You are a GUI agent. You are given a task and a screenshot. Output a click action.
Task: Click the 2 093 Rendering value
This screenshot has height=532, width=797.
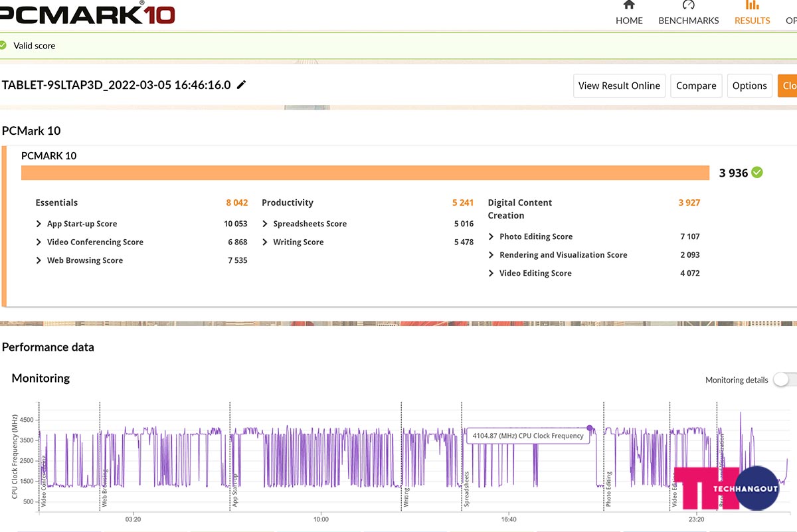(690, 255)
